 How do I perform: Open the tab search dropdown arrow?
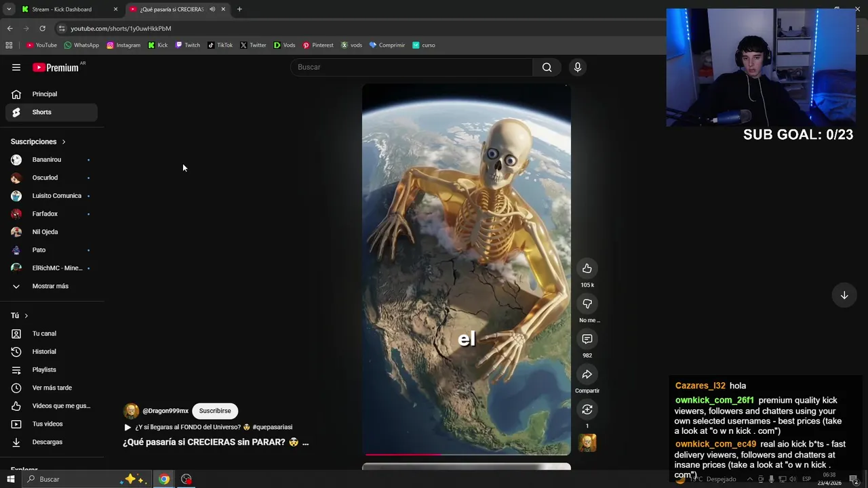coord(9,9)
